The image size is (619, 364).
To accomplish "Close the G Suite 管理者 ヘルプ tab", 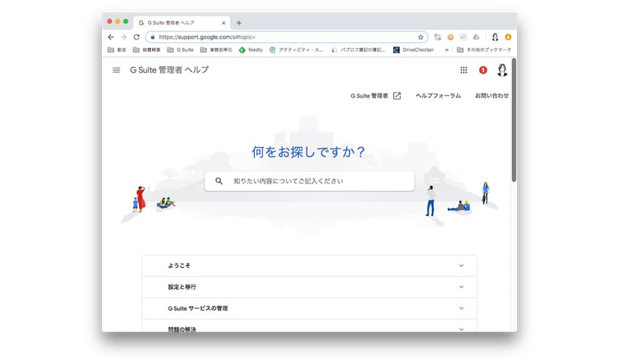I will [x=224, y=23].
